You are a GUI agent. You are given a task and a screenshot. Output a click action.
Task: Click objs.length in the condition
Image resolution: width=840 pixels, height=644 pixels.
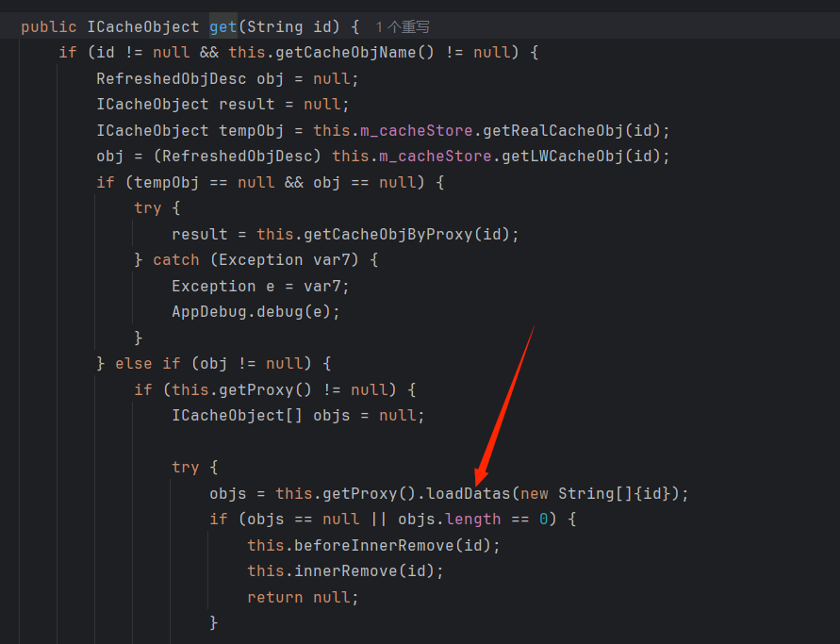(x=449, y=520)
